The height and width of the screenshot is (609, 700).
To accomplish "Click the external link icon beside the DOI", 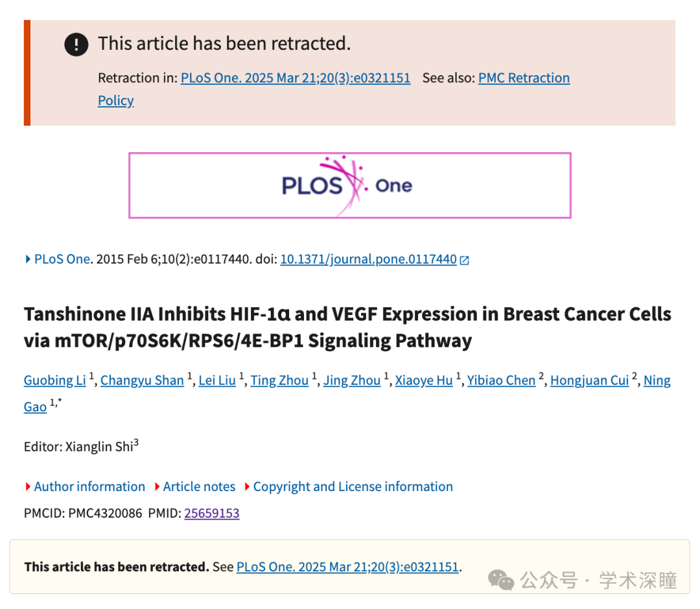I will [x=464, y=260].
